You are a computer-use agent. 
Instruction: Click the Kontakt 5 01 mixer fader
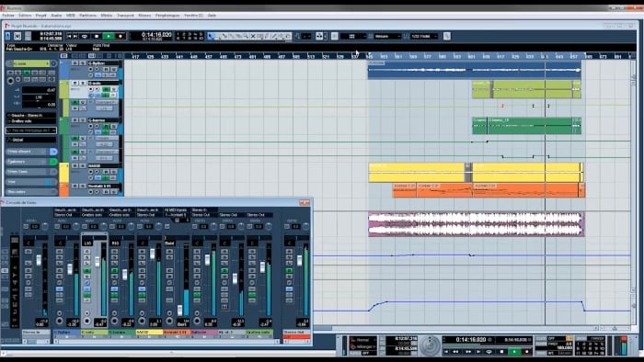point(180,310)
